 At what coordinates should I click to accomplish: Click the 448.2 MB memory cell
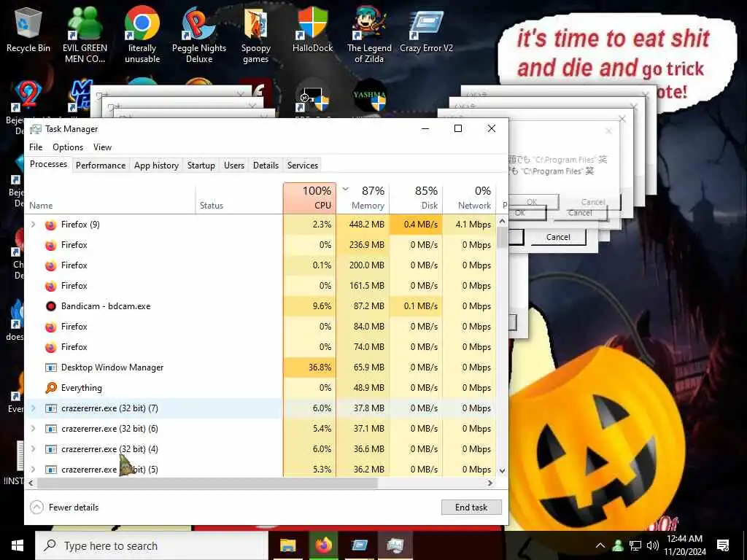pos(363,225)
